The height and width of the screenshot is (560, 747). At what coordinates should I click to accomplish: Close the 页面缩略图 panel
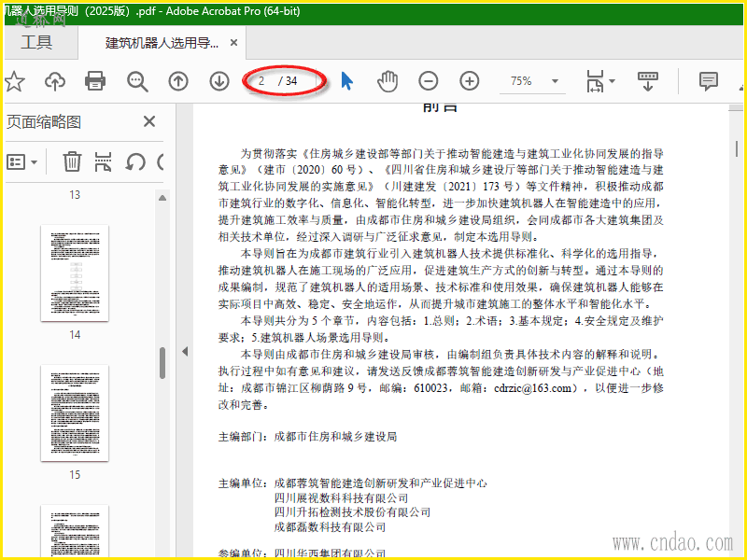coord(149,121)
